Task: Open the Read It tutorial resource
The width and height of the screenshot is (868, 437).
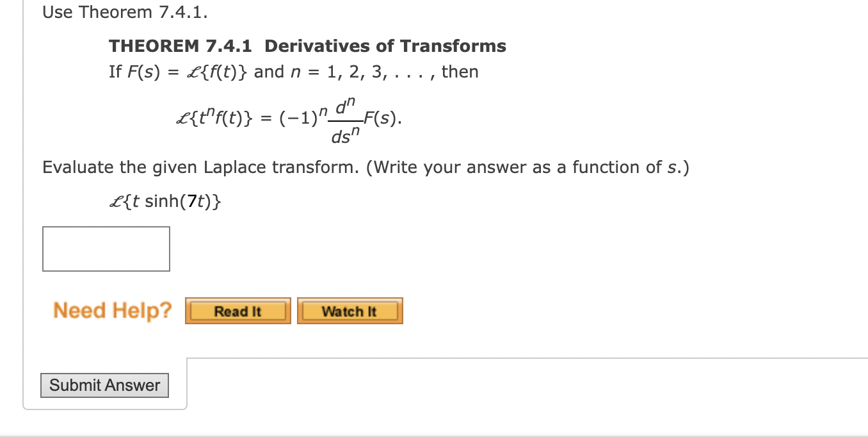Action: point(237,311)
